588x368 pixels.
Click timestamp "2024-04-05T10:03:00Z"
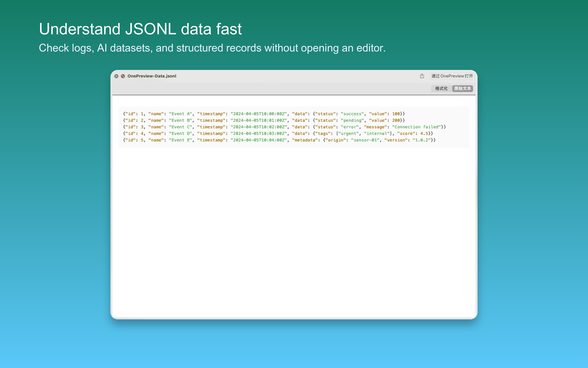pyautogui.click(x=259, y=133)
